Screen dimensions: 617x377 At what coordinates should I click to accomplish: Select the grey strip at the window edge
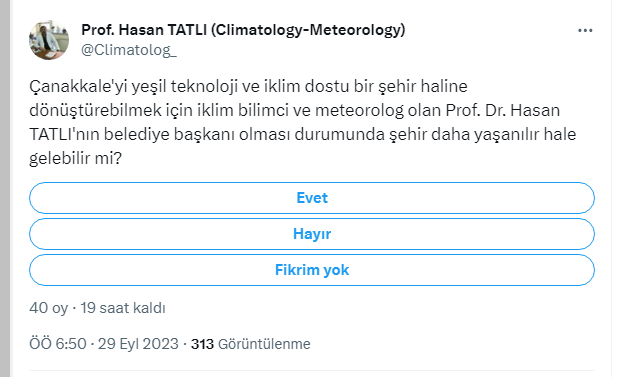(5, 188)
